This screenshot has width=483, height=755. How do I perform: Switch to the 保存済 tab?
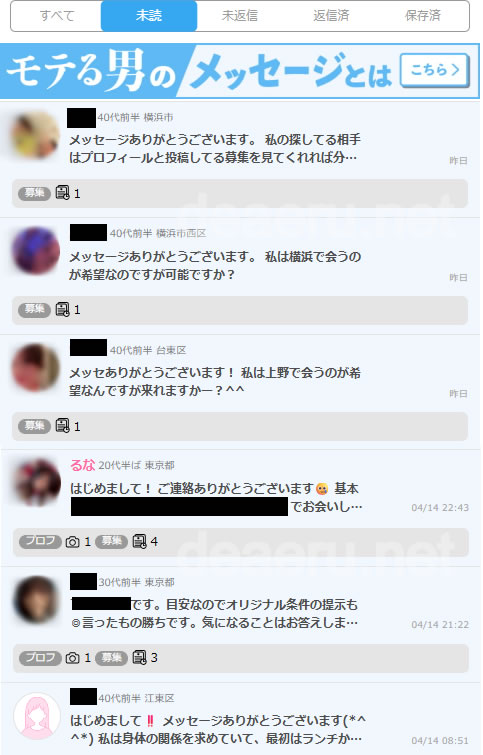[x=423, y=16]
